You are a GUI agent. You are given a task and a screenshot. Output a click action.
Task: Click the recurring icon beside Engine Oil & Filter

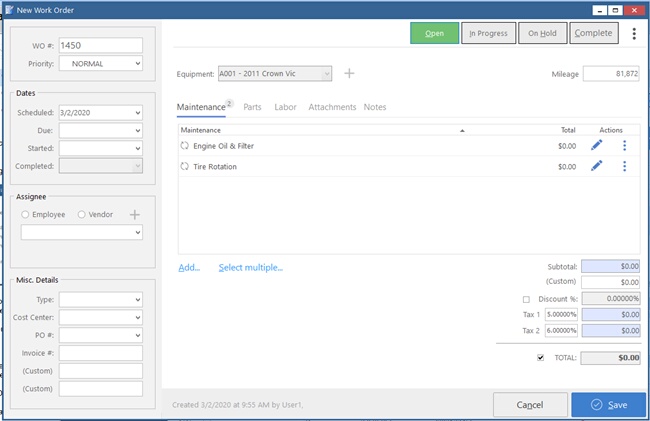(x=184, y=145)
